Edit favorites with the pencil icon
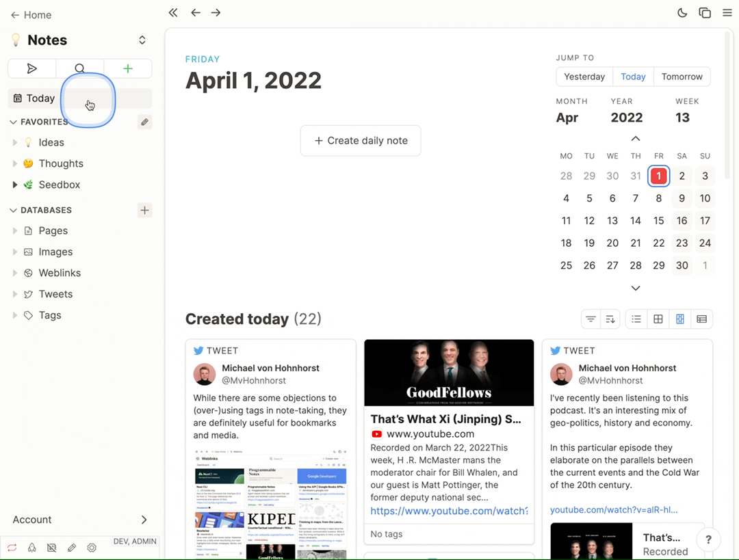This screenshot has height=560, width=739. pyautogui.click(x=144, y=122)
